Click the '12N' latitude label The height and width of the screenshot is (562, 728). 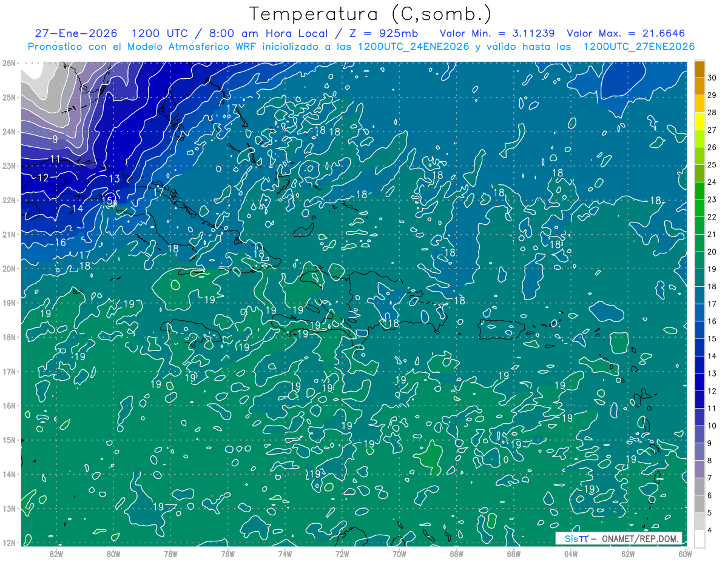coord(9,543)
